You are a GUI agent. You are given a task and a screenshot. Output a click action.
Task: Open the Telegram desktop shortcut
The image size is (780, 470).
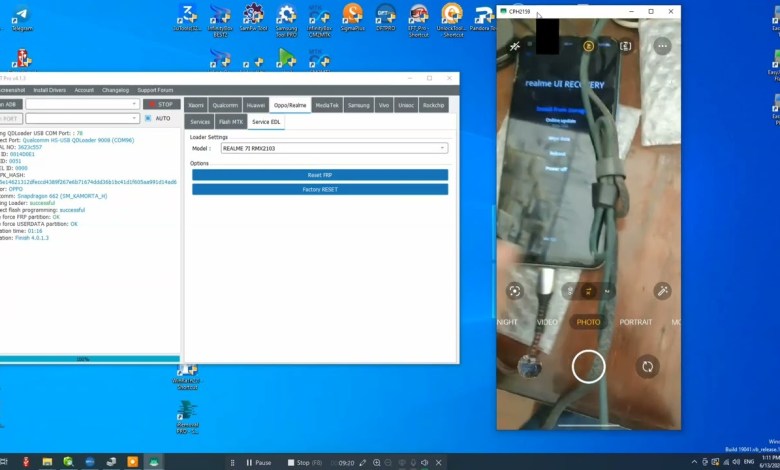pyautogui.click(x=20, y=18)
